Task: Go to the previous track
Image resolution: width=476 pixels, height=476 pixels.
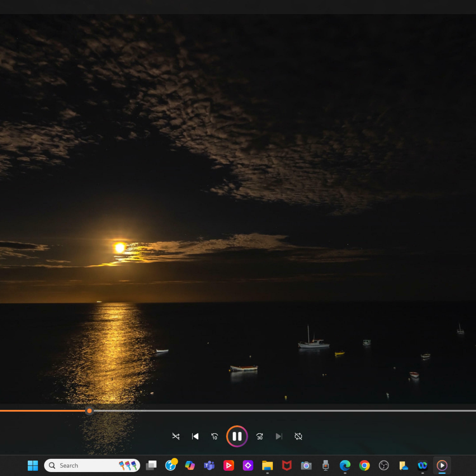Action: pyautogui.click(x=195, y=436)
